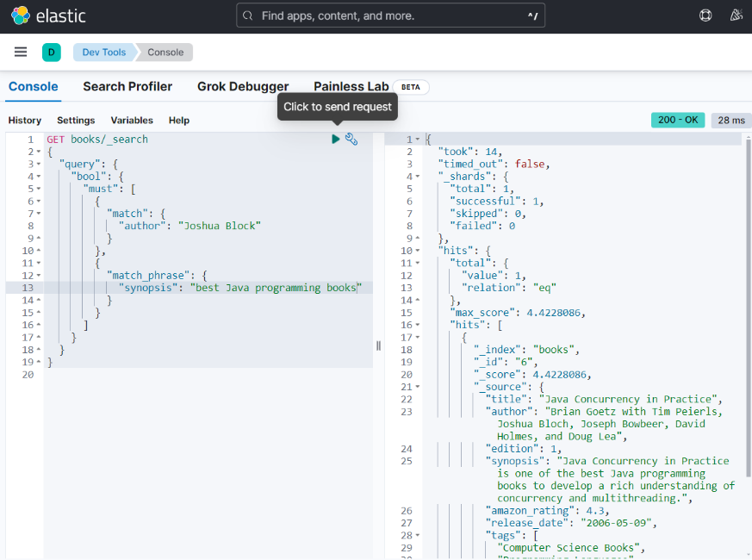
Task: Collapse response "_shards" block at line 4
Action: 417,177
